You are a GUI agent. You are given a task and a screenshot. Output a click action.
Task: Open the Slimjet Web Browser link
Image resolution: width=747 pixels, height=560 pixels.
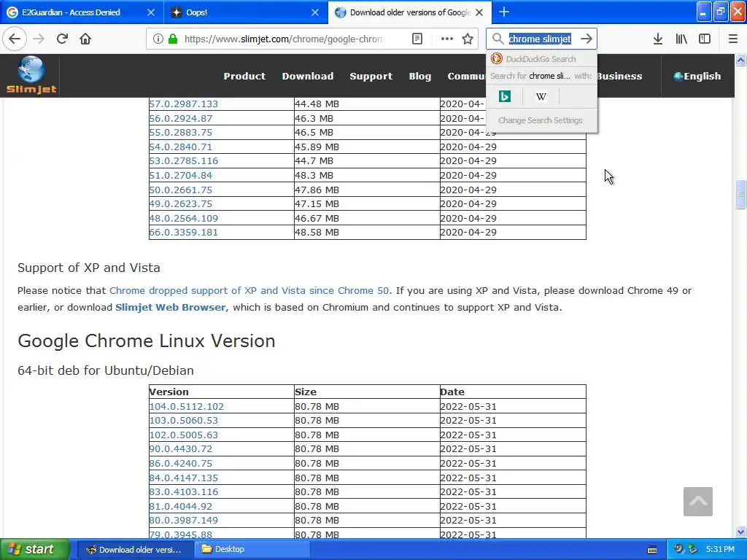(170, 307)
